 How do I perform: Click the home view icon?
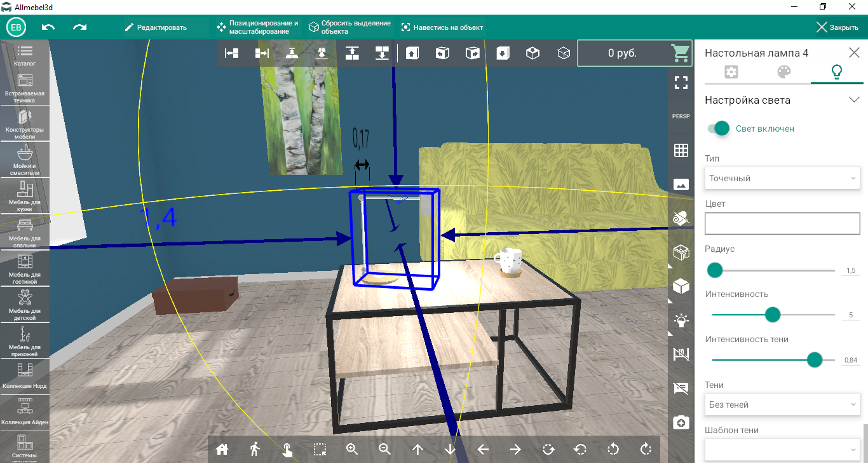tap(222, 449)
